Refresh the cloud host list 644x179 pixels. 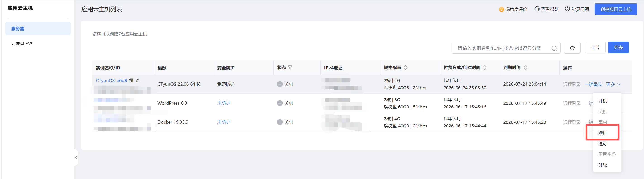572,48
